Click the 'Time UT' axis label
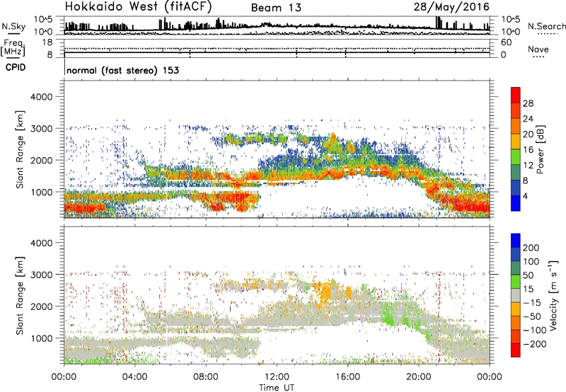 277,388
